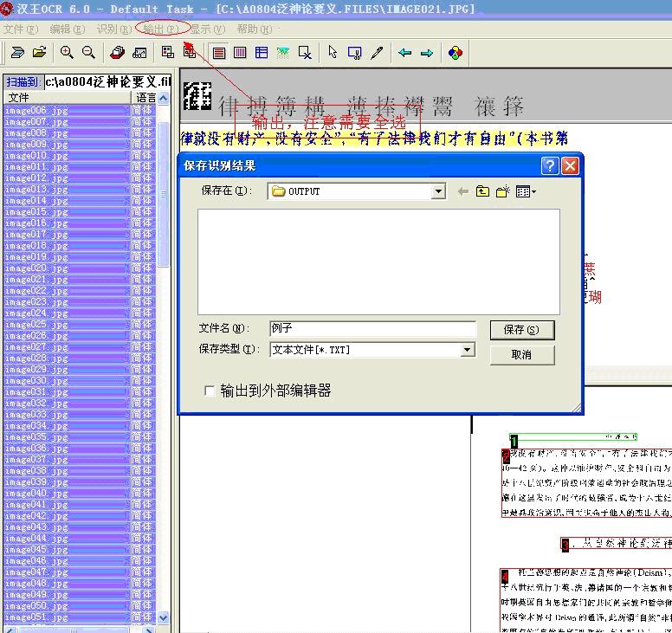672x633 pixels.
Task: Select image051.jpg in file list
Action: coord(80,617)
